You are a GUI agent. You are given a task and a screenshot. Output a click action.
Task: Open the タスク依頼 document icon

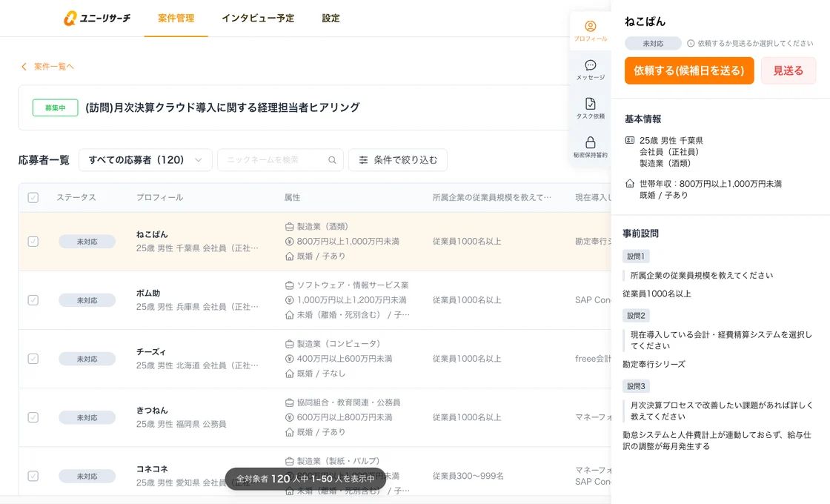click(590, 105)
